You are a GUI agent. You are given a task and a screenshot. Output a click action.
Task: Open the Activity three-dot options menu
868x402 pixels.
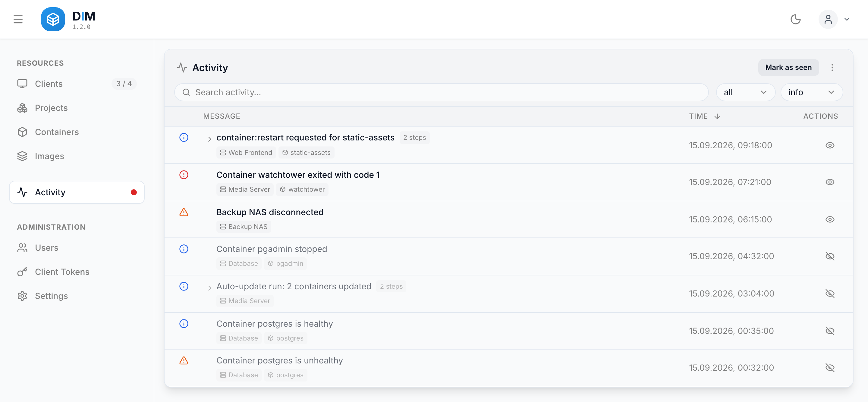(832, 68)
